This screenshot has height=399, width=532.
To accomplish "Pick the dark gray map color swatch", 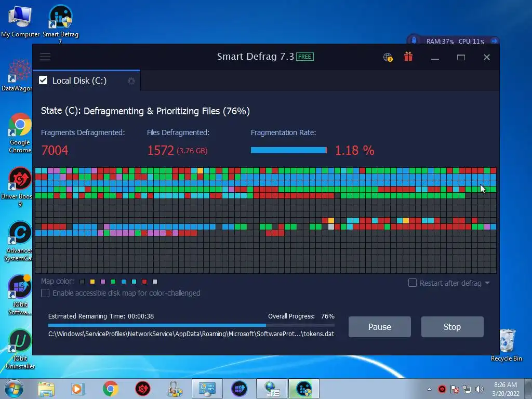I will point(82,282).
